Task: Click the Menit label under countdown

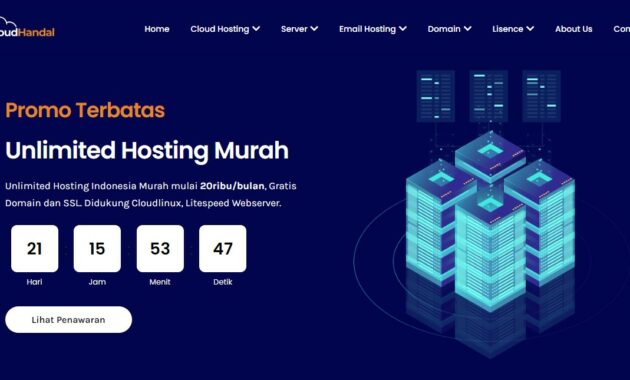Action: (160, 282)
